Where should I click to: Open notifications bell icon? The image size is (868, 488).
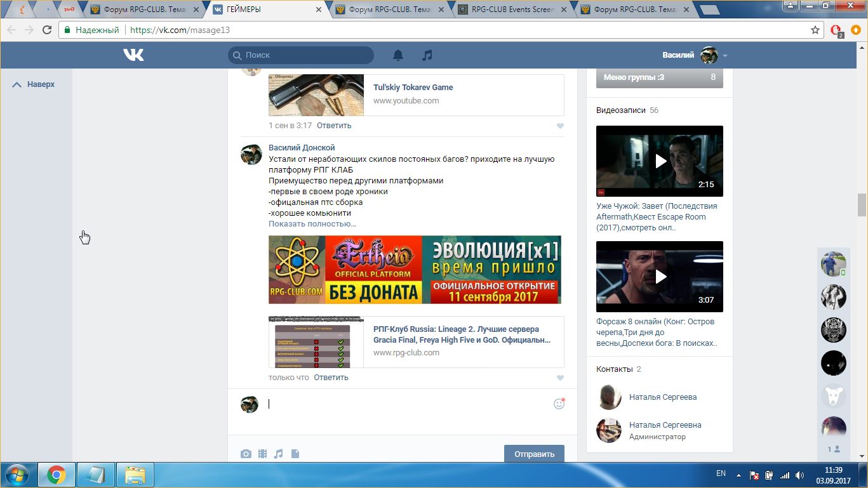(x=398, y=55)
